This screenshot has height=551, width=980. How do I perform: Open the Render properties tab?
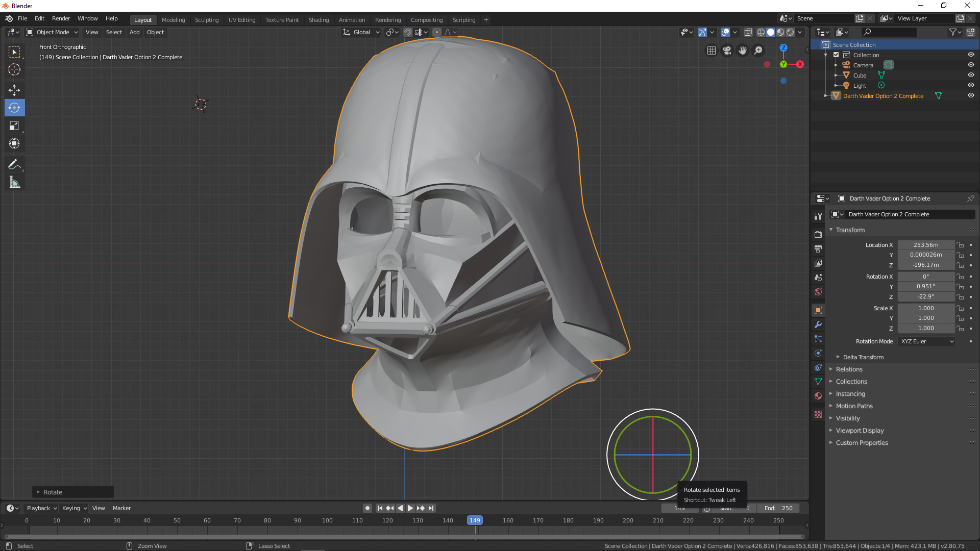pos(818,234)
